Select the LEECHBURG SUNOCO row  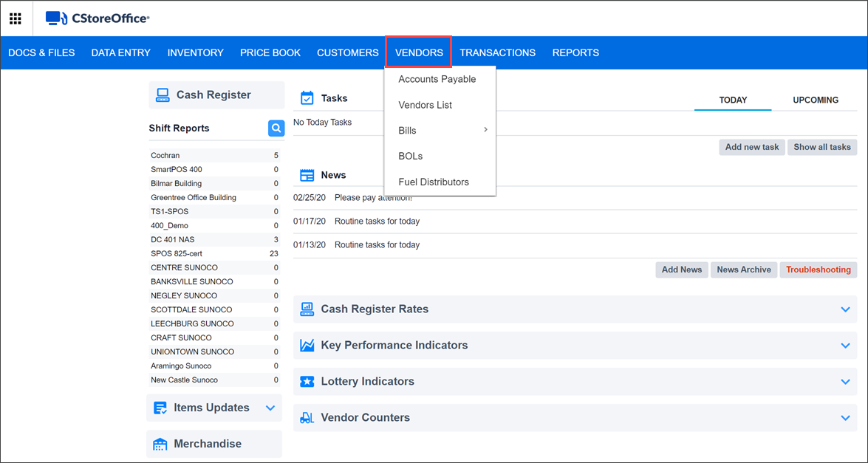215,323
